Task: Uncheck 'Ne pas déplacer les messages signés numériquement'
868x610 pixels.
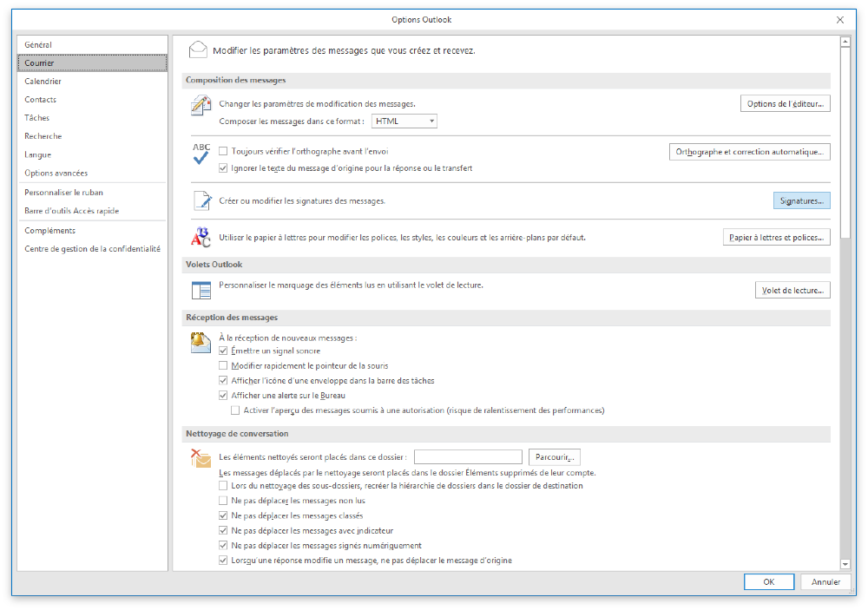Action: pos(223,546)
